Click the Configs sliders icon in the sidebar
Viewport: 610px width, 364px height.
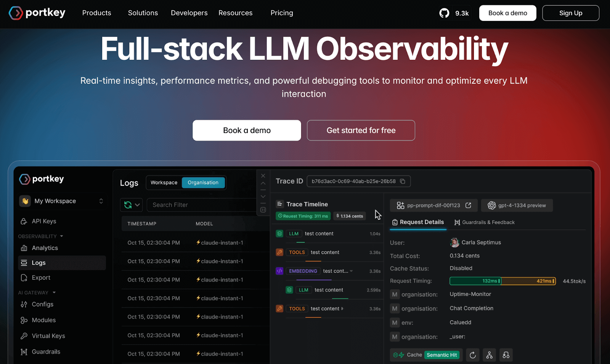tap(24, 305)
